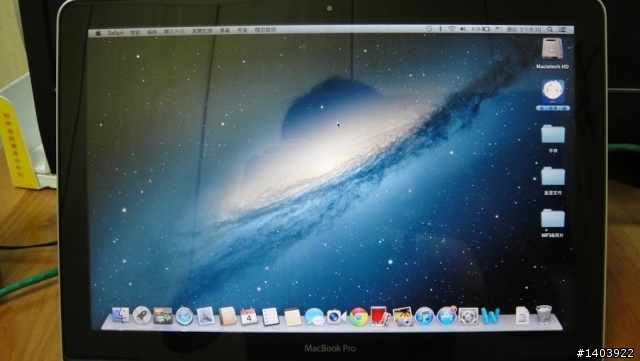The image size is (640, 361).
Task: Open Launchpad rocket icon in Dock
Action: click(x=142, y=315)
